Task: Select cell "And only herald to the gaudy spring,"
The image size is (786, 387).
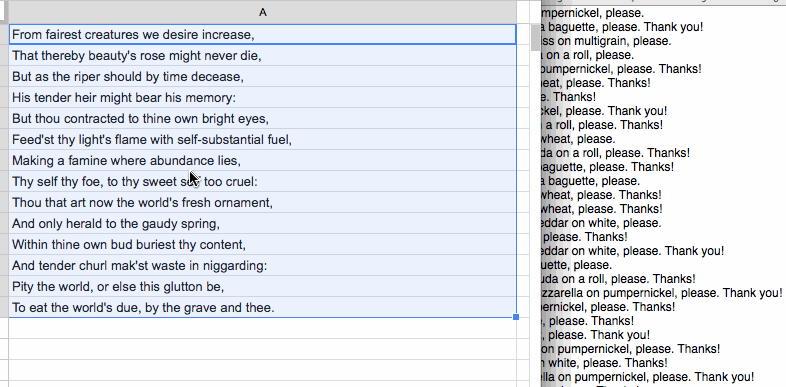Action: tap(262, 224)
